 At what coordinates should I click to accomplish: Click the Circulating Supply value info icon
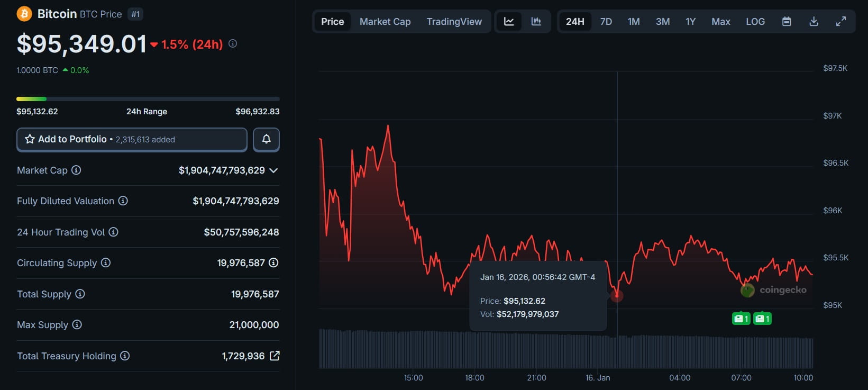click(x=273, y=262)
